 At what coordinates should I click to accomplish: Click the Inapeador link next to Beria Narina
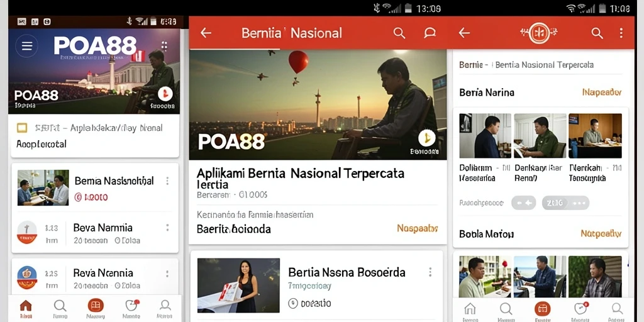(x=602, y=92)
